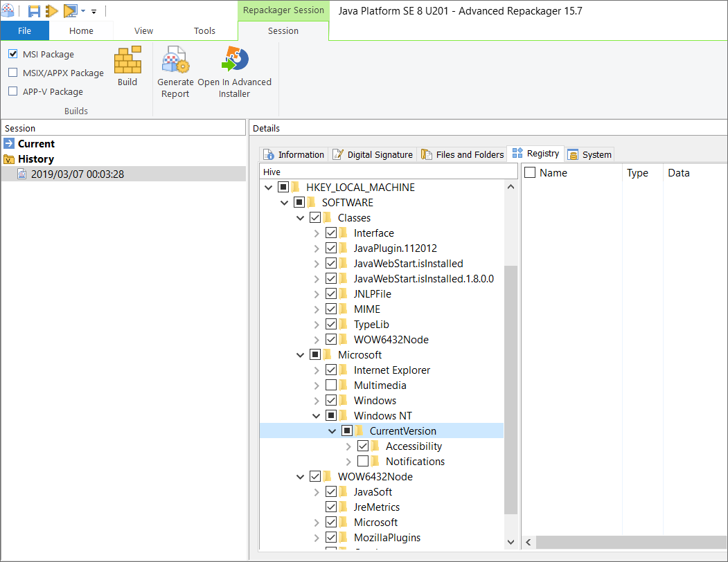Switch to the System details tab

pos(589,154)
